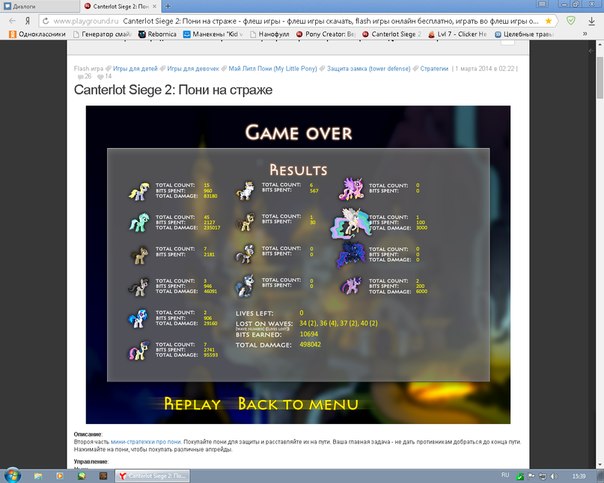604x483 pixels.
Task: Open the browser downloads arrow
Action: pos(592,21)
